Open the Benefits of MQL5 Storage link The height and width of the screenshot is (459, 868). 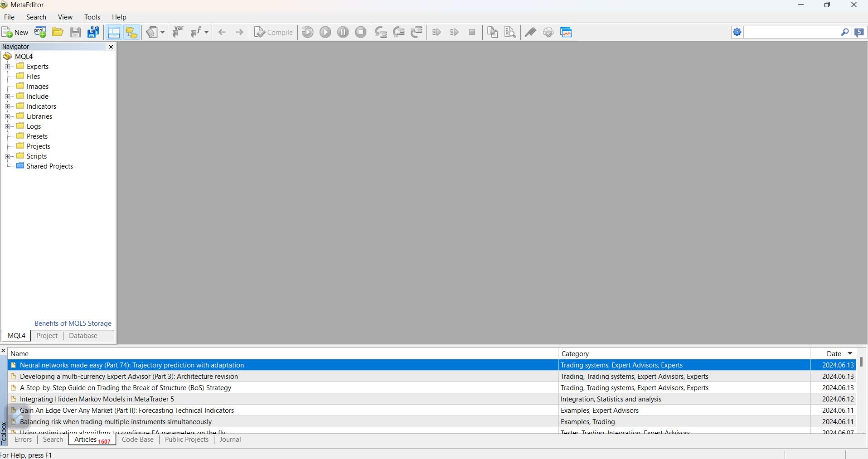pos(73,323)
